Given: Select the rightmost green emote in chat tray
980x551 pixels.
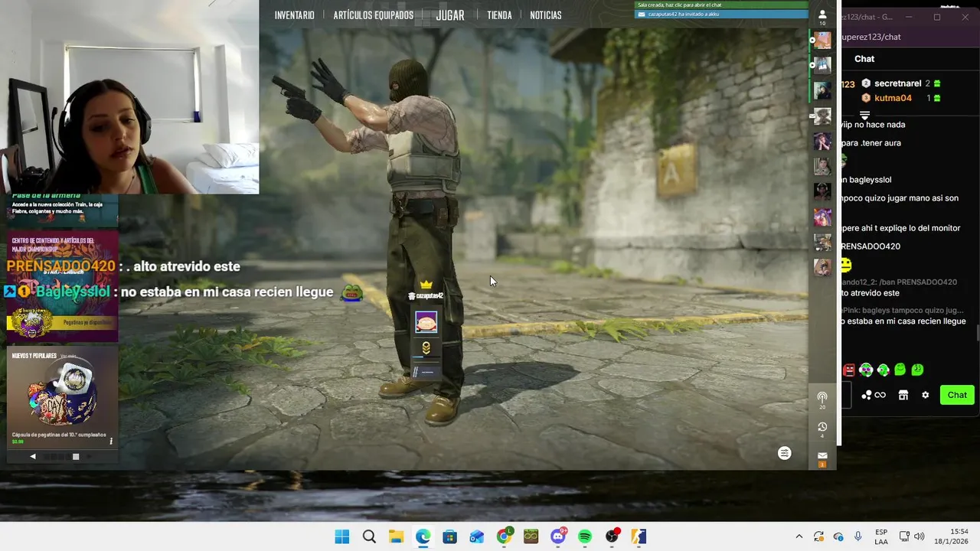Looking at the screenshot, I should pos(917,370).
